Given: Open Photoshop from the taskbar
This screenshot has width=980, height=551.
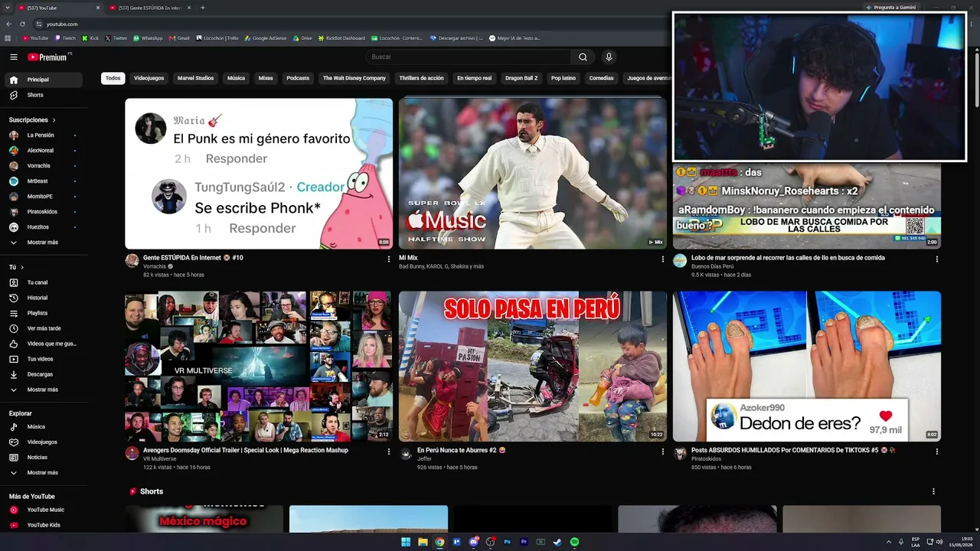Looking at the screenshot, I should [x=507, y=542].
